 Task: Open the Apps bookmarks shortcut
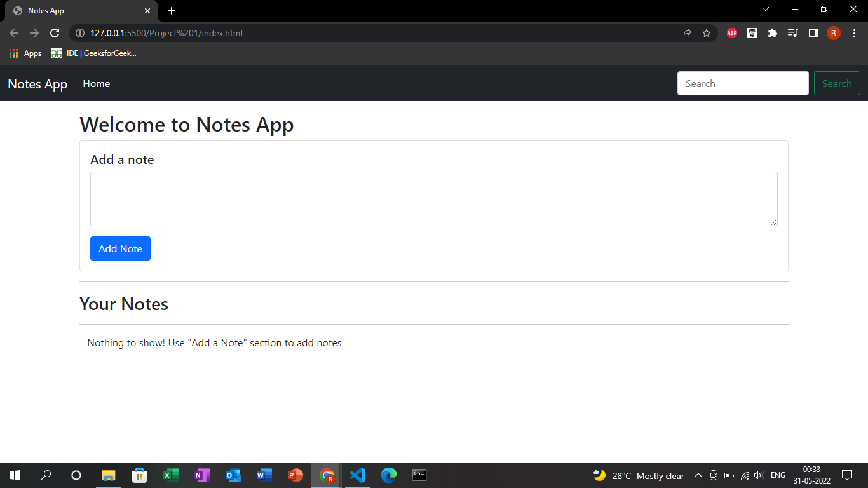click(25, 53)
